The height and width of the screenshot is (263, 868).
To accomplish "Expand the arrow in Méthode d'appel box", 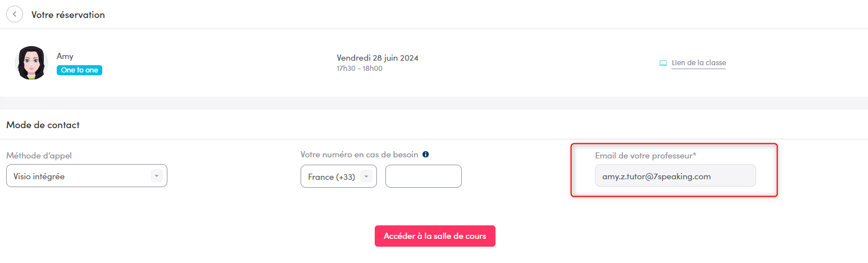I will pyautogui.click(x=157, y=176).
